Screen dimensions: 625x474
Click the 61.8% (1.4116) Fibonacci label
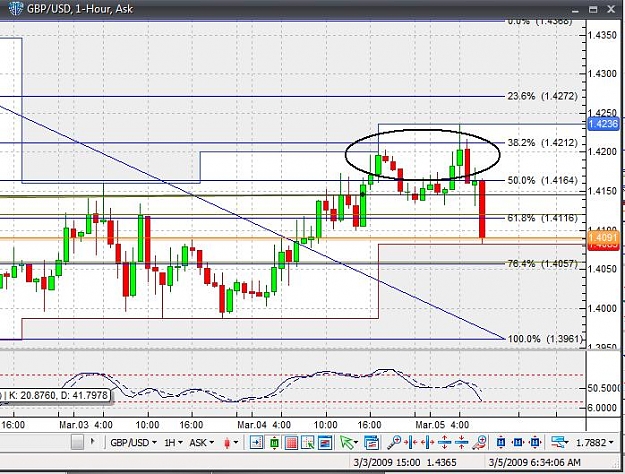(x=542, y=218)
